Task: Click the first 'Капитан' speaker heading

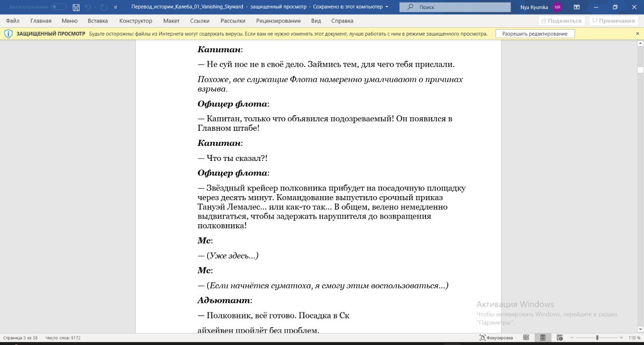Action: tap(219, 50)
